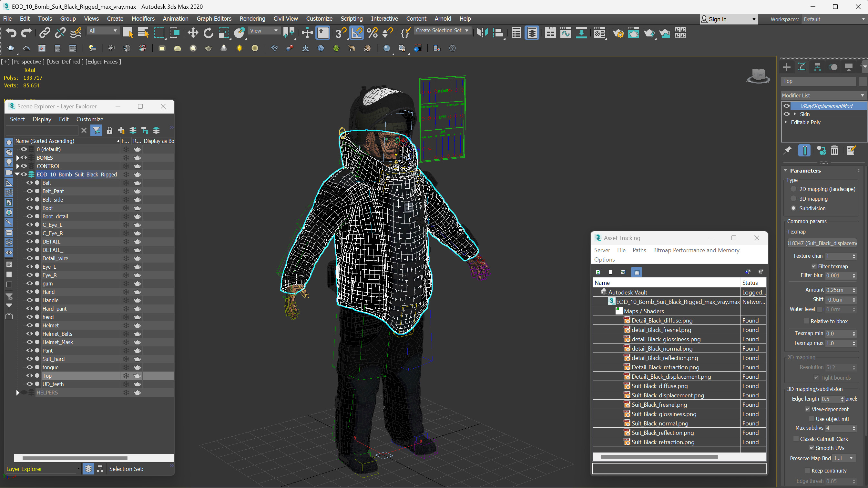Toggle Filter texmap checkbox
The image size is (868, 488).
814,266
